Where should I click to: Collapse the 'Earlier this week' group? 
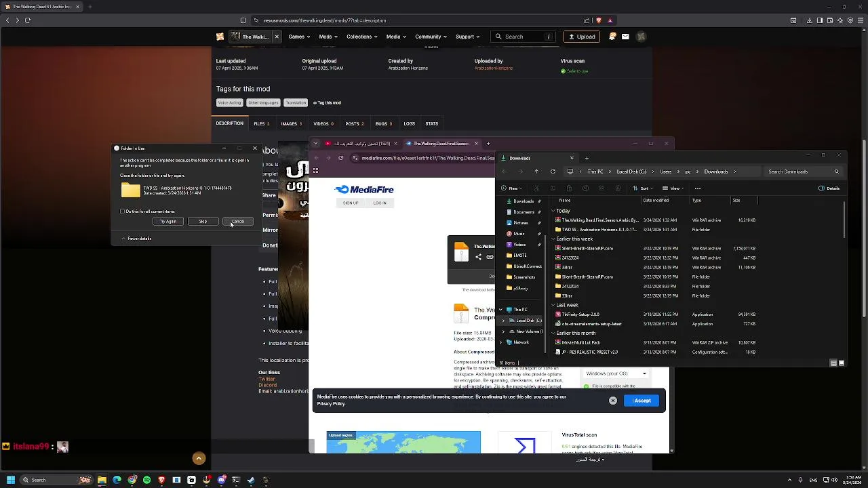(553, 239)
